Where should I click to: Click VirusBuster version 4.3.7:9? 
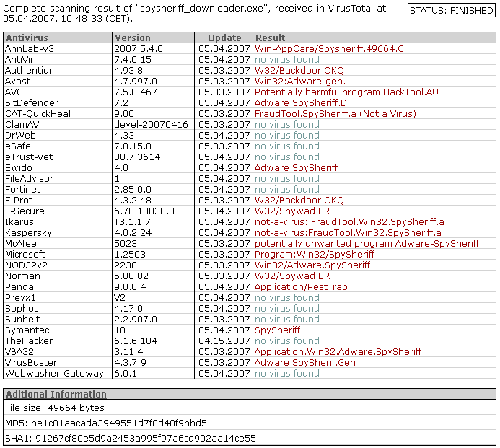coord(130,363)
